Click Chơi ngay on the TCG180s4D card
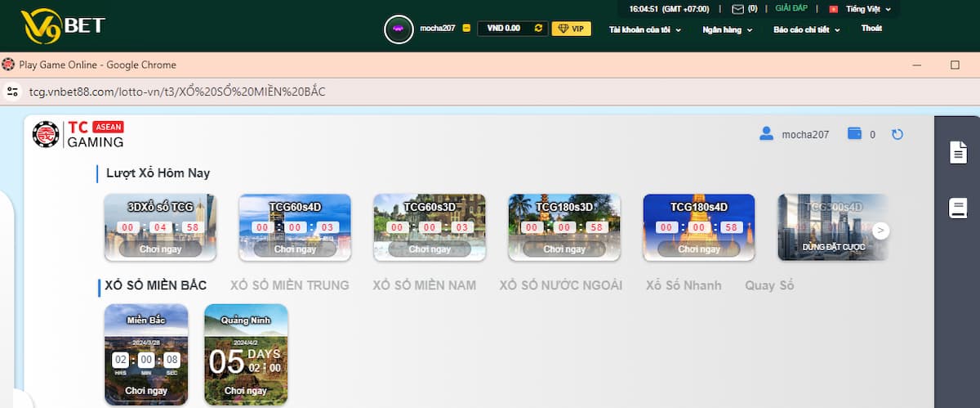 699,249
